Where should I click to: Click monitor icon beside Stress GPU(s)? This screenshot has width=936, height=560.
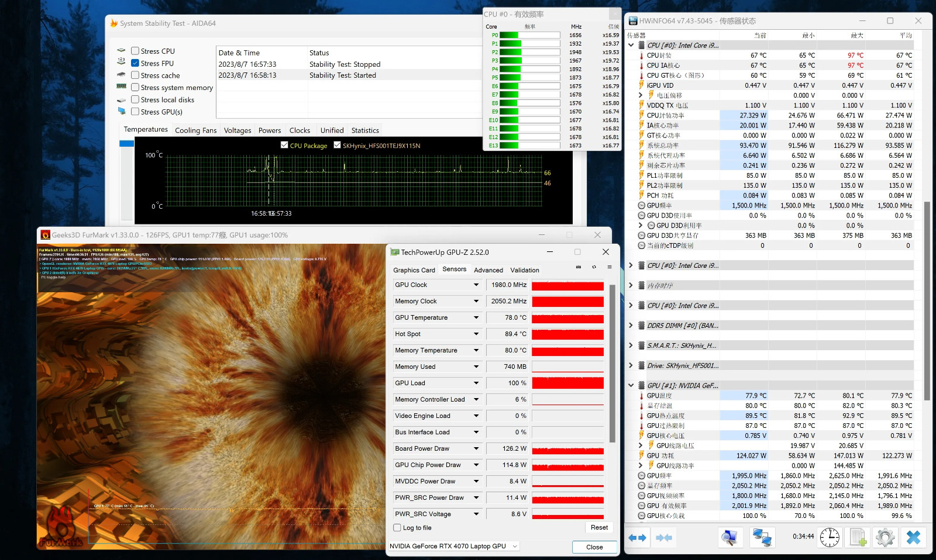tap(121, 111)
